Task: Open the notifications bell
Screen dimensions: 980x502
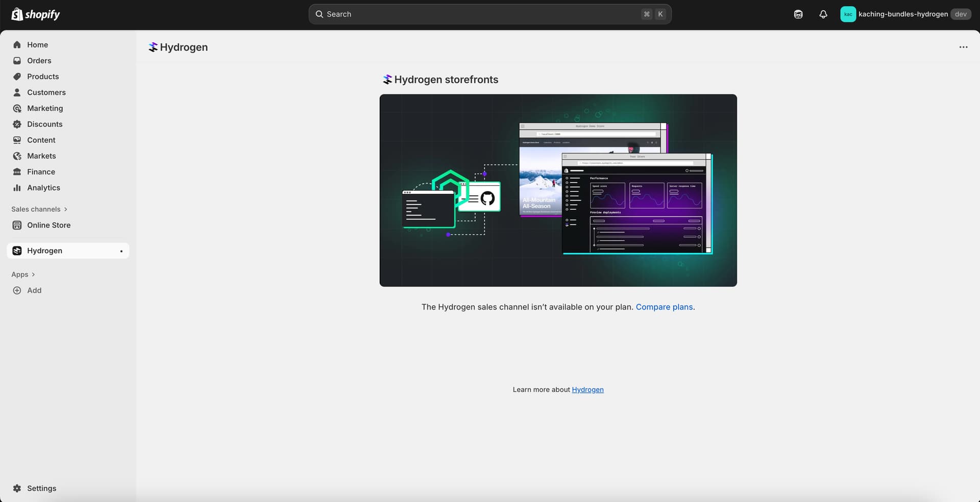Action: coord(823,14)
